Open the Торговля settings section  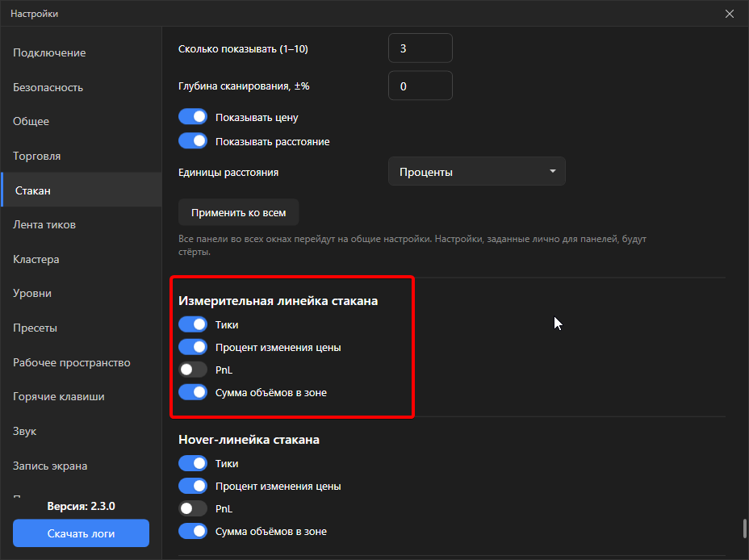coord(82,156)
